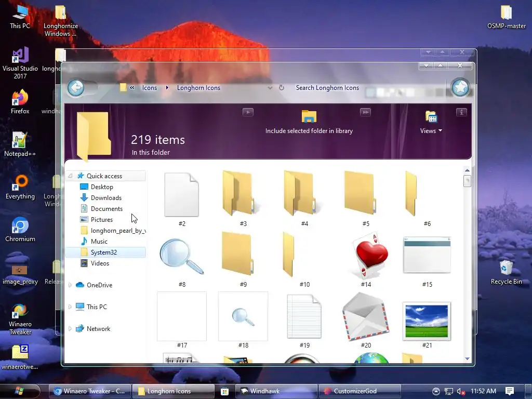
Task: Click the Search Longhorn Icons field
Action: tap(327, 88)
